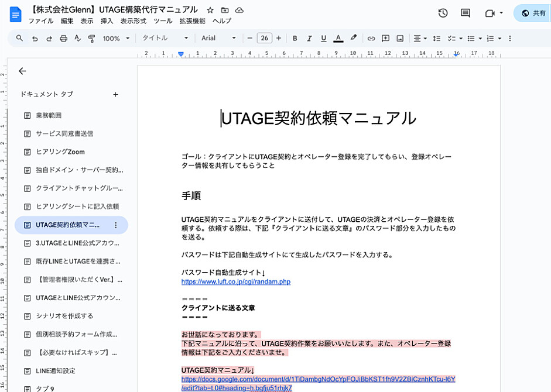Click the 共有 share button

pyautogui.click(x=533, y=13)
